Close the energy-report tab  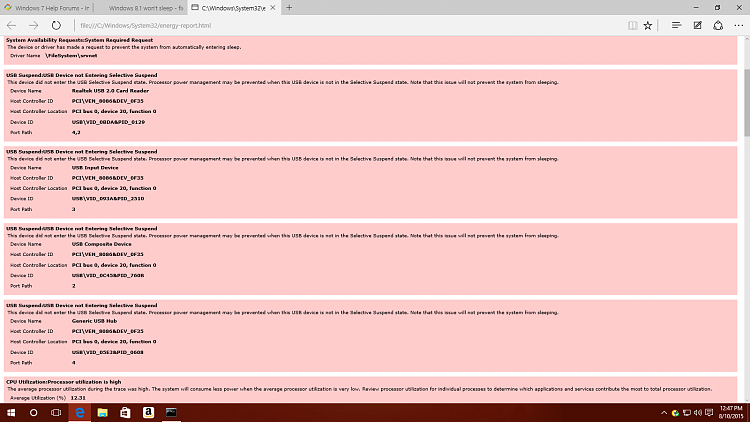click(273, 8)
